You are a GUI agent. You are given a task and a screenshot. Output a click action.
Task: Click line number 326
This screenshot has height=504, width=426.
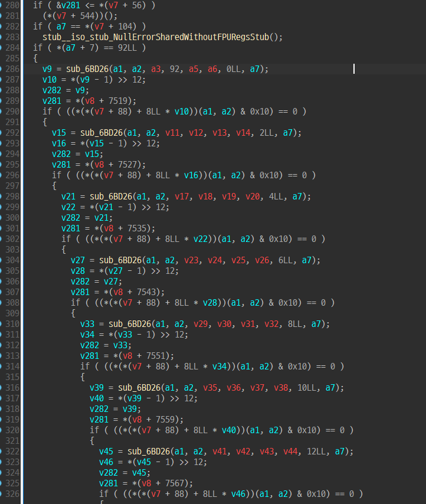(12, 493)
